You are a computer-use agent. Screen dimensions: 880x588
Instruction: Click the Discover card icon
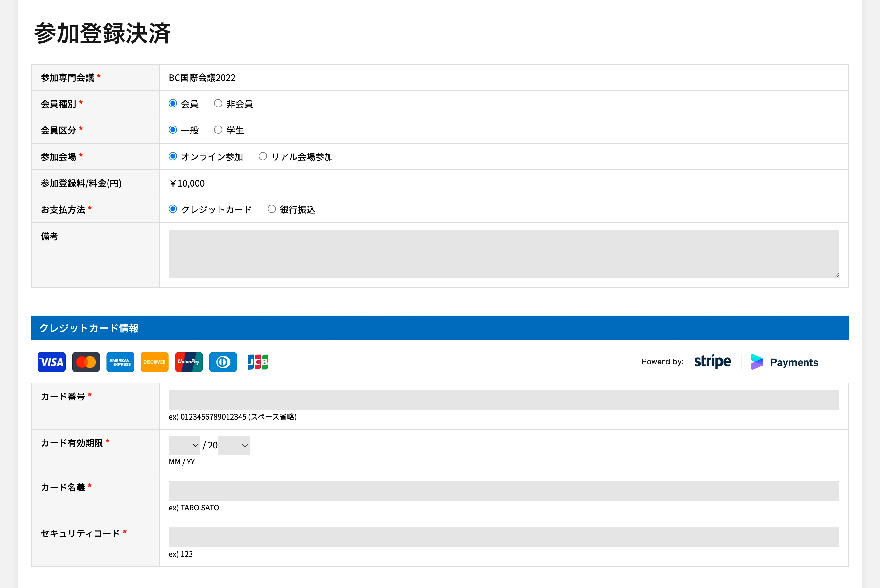pyautogui.click(x=154, y=362)
